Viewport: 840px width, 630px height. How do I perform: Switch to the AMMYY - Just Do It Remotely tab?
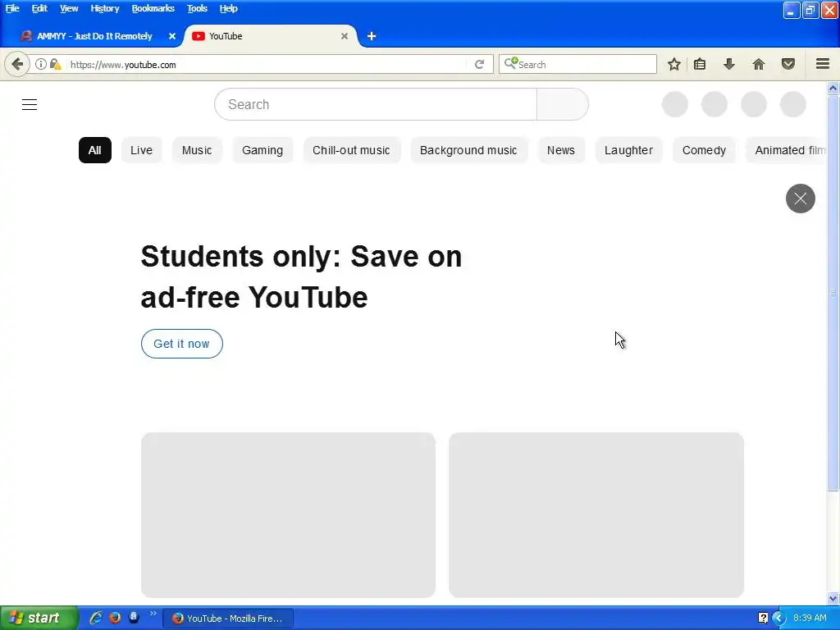95,36
